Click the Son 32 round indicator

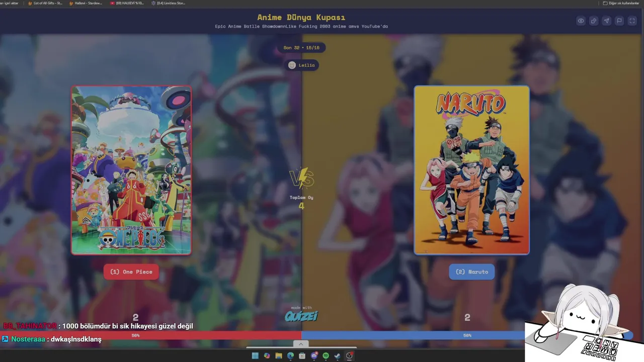pos(301,48)
